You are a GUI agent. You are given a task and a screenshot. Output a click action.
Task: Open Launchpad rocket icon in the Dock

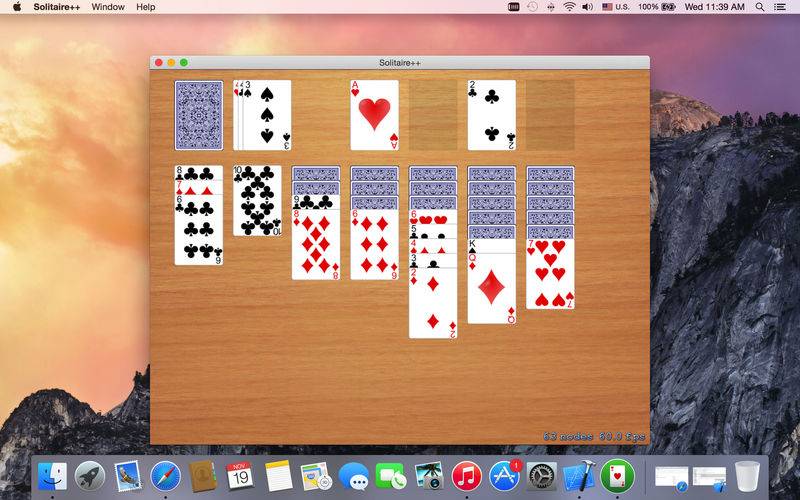[90, 477]
